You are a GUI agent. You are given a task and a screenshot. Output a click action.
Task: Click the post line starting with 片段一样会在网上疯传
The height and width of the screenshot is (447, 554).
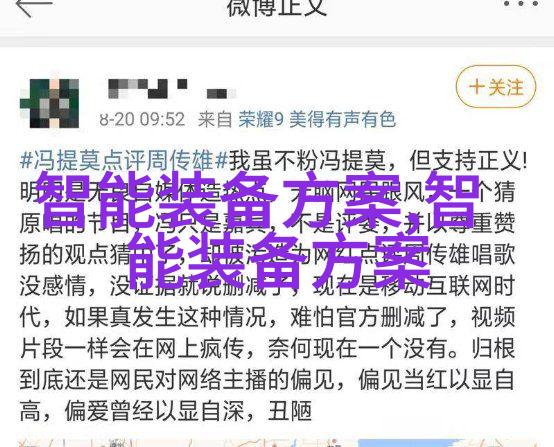[x=267, y=347]
